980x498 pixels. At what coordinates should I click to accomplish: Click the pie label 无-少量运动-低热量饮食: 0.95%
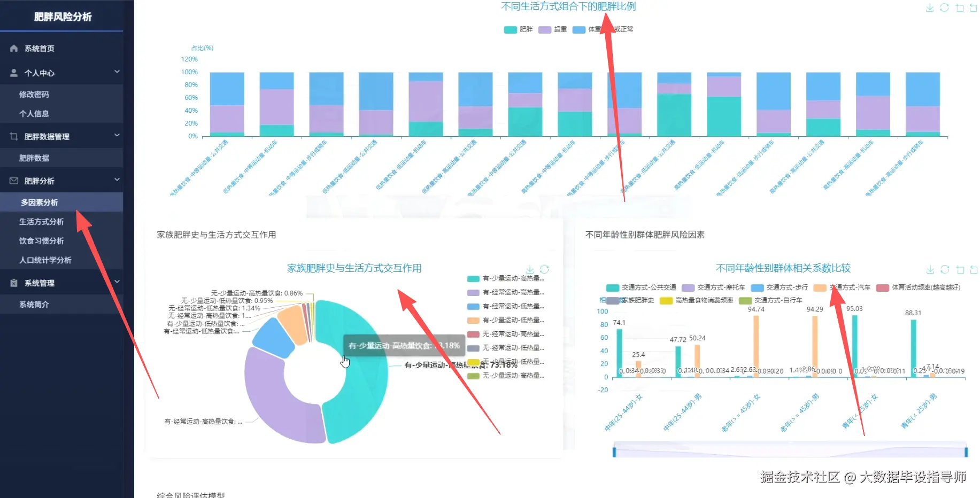227,301
